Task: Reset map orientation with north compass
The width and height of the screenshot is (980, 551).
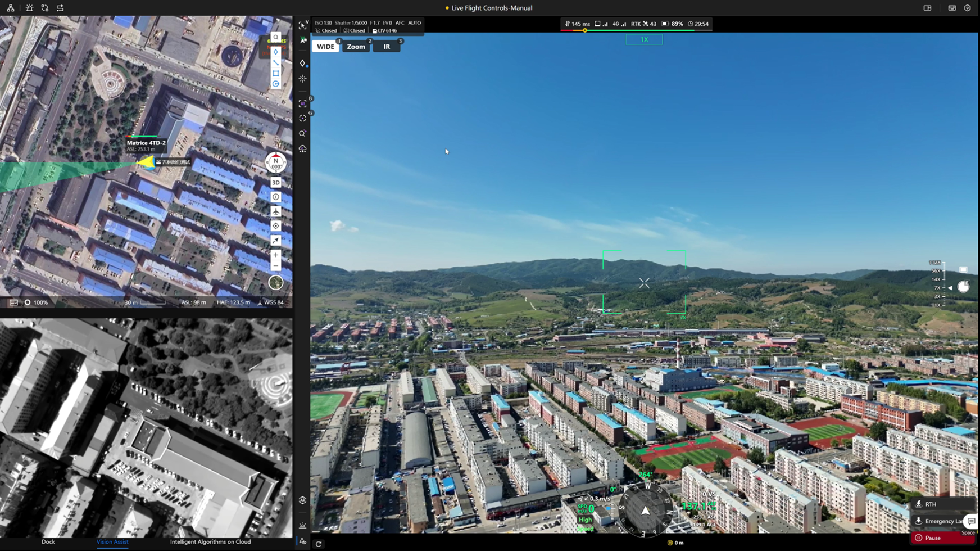Action: pos(275,162)
